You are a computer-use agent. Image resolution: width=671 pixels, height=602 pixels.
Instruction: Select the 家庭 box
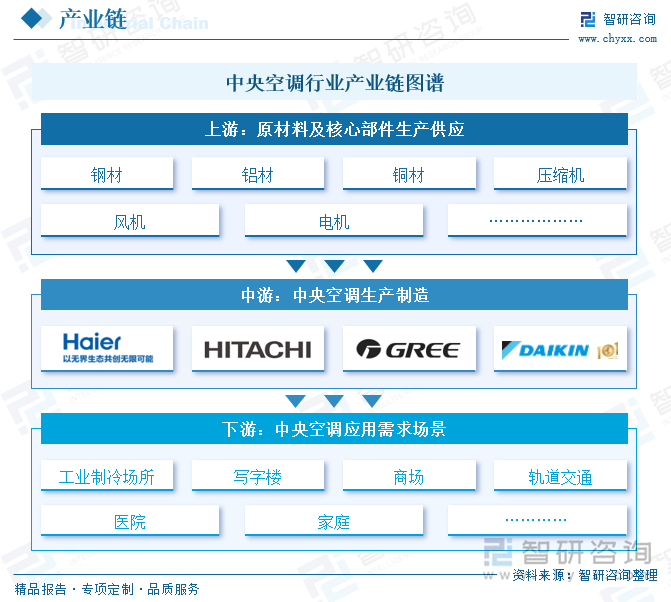(334, 520)
